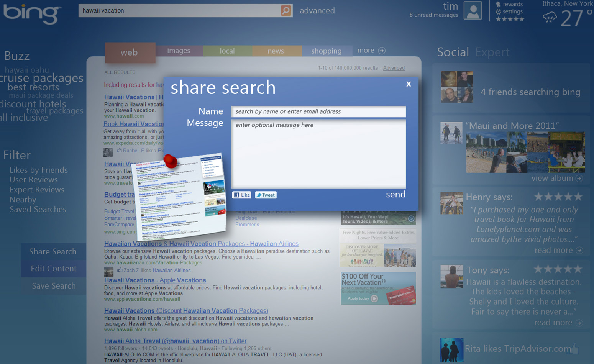The width and height of the screenshot is (594, 364).
Task: Open the Maui and More 2011 album photos
Action: click(525, 152)
